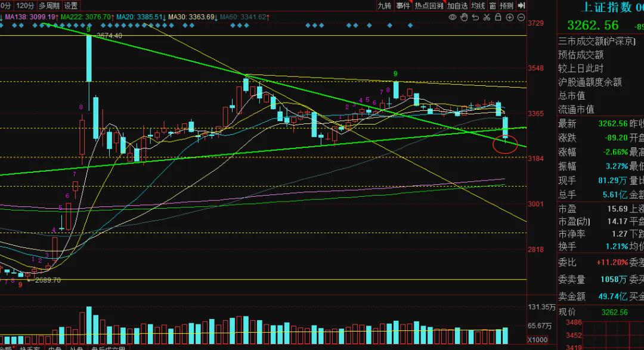Image resolution: width=644 pixels, height=350 pixels.
Task: Click the 市盈 value 15.69
Action: 617,209
